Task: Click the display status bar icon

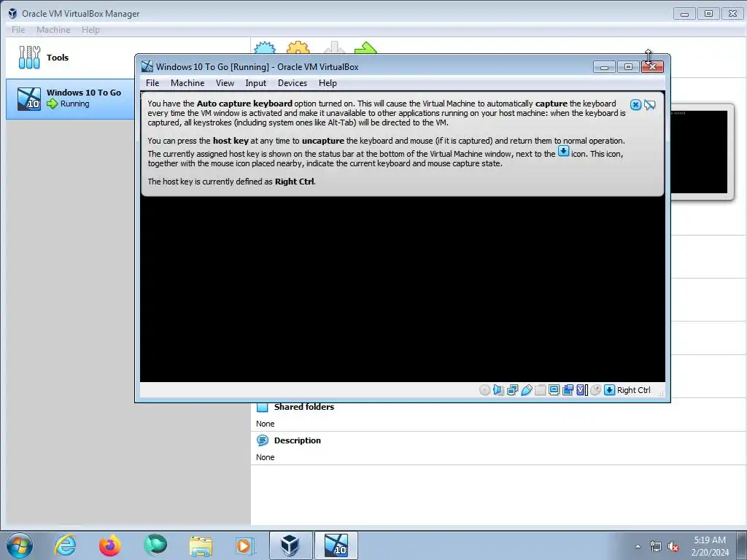Action: coord(554,390)
